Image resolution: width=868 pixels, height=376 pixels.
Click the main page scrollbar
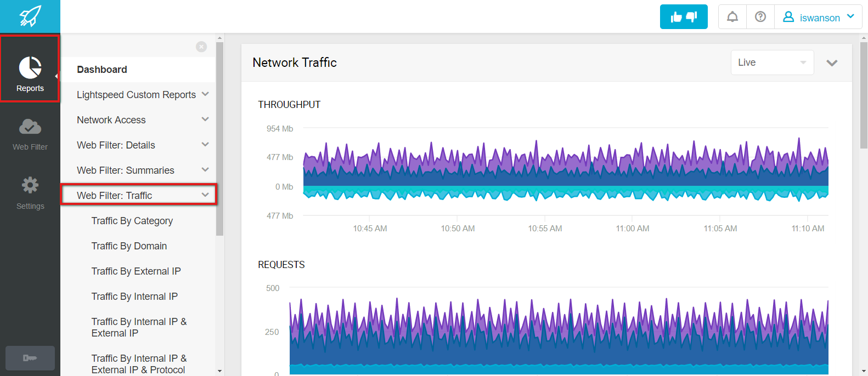(x=864, y=95)
